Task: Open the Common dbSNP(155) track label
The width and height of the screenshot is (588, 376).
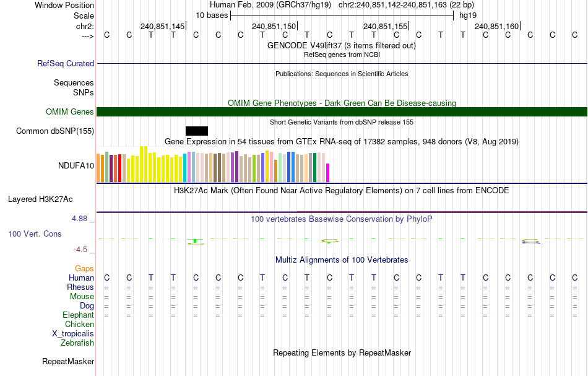Action: pyautogui.click(x=55, y=131)
